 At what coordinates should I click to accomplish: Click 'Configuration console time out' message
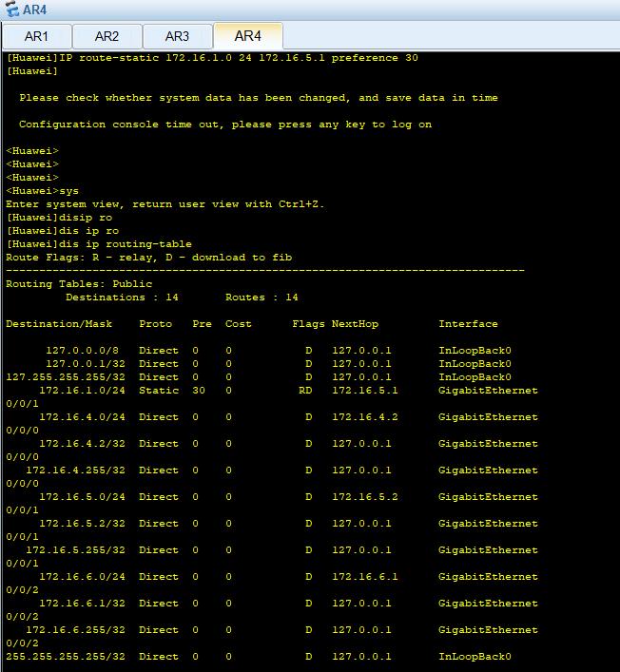pos(225,125)
